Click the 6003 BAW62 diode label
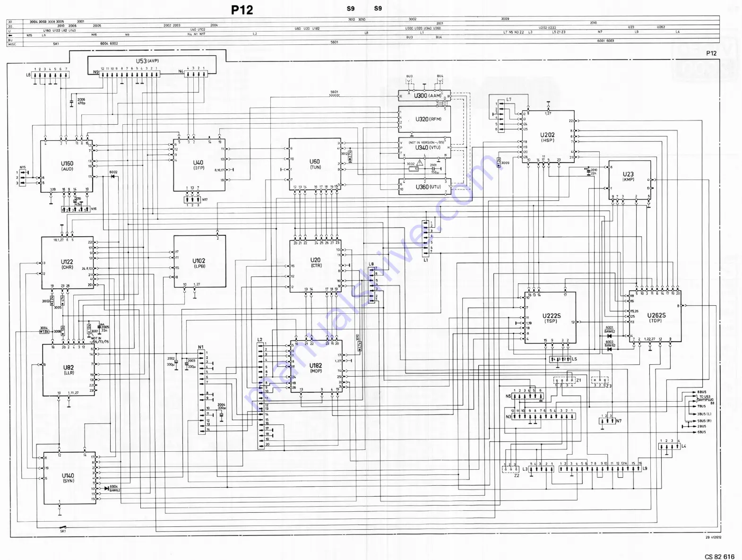The image size is (742, 560). [610, 344]
